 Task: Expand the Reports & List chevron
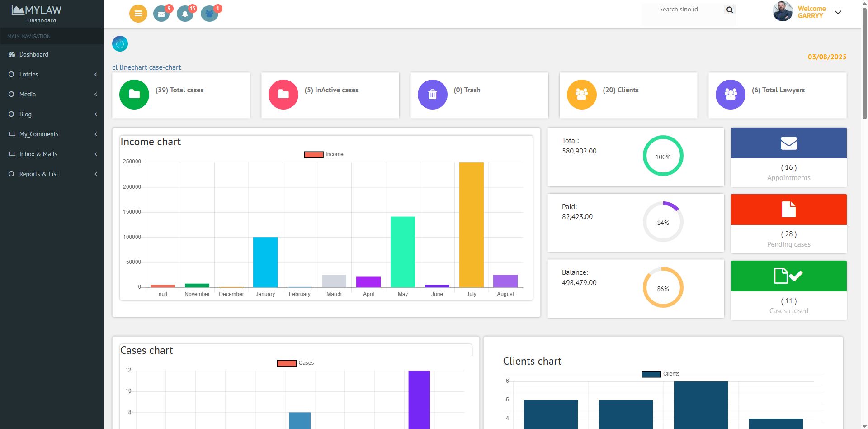pyautogui.click(x=96, y=174)
